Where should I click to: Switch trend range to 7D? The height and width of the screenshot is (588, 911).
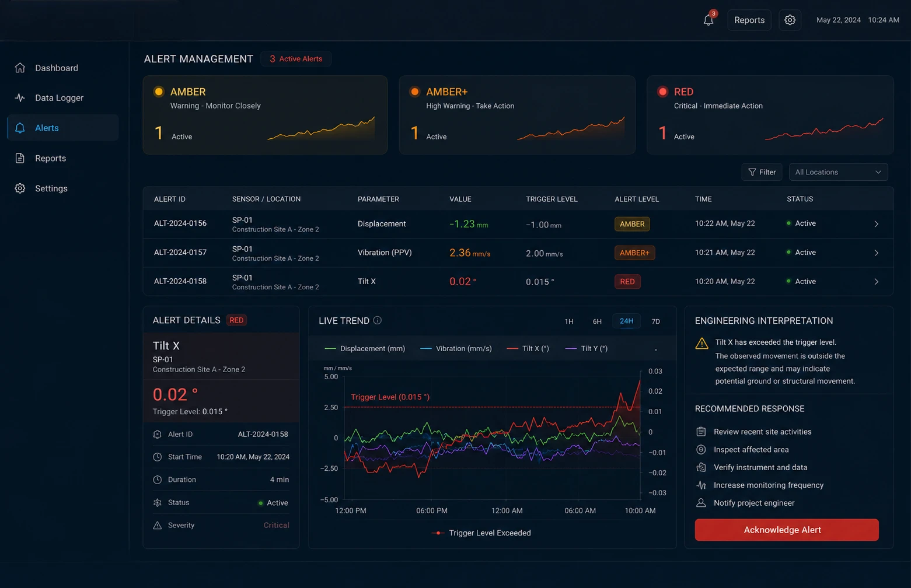655,321
